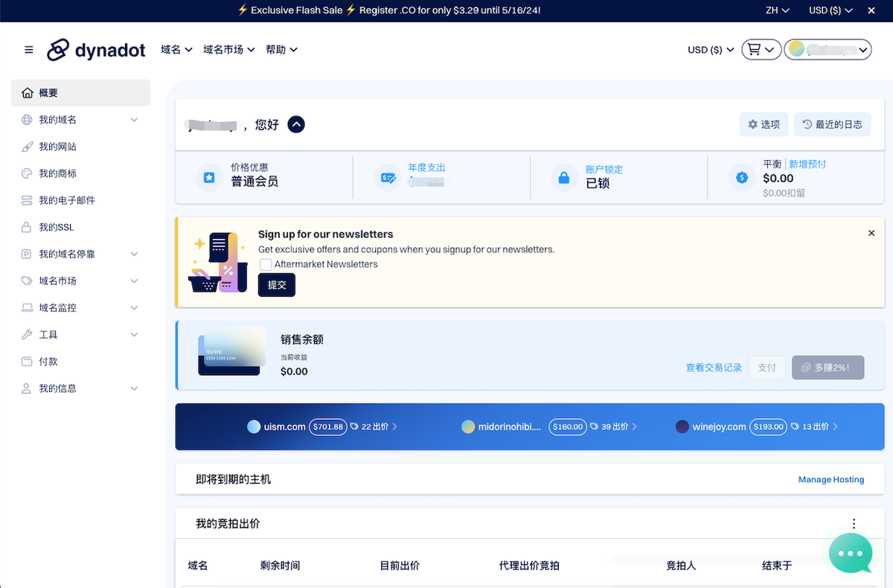This screenshot has height=588, width=893.
Task: Click the laptop icon for 域名监控
Action: point(28,307)
